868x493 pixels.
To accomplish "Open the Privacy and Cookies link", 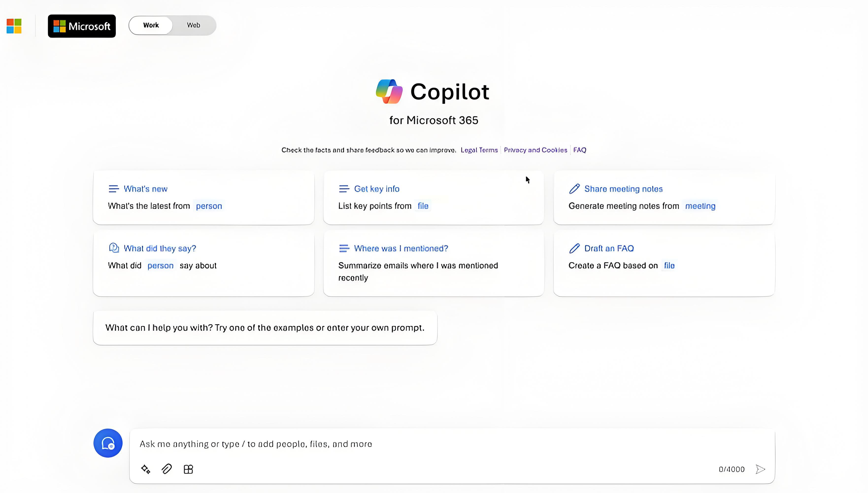I will pos(535,150).
